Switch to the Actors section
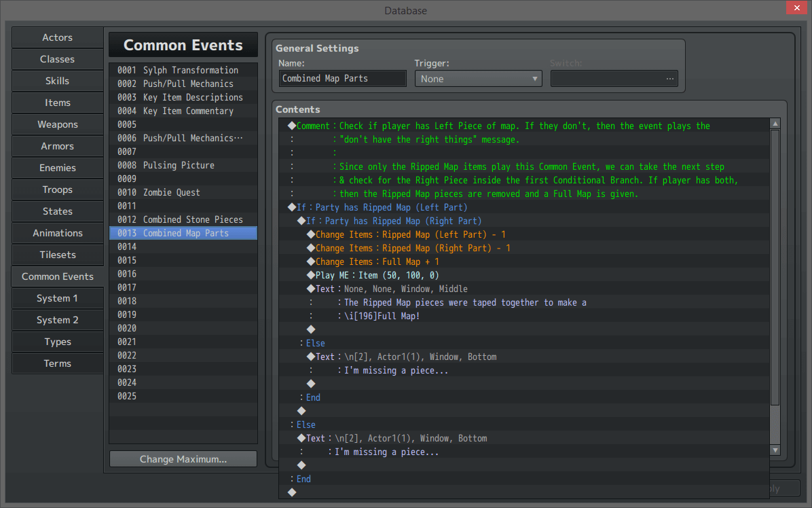The height and width of the screenshot is (508, 812). 57,37
